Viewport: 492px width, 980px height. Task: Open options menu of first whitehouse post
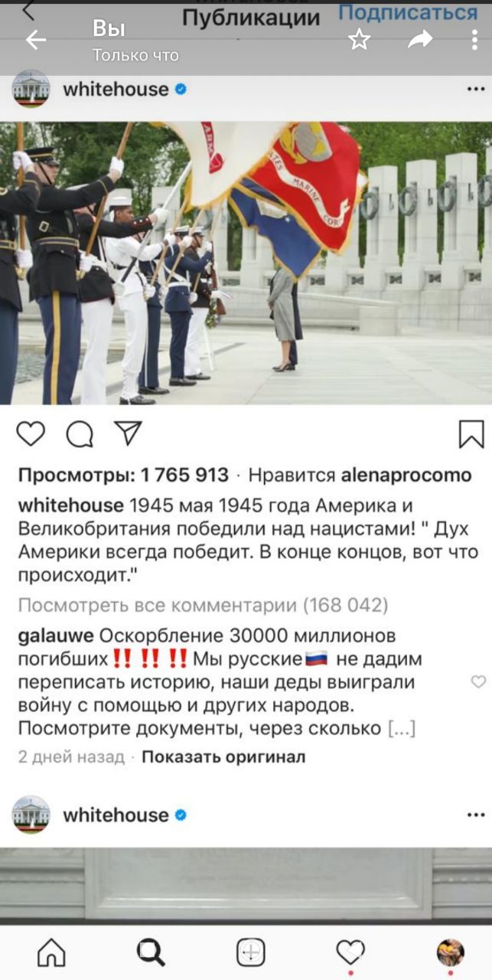pos(476,89)
